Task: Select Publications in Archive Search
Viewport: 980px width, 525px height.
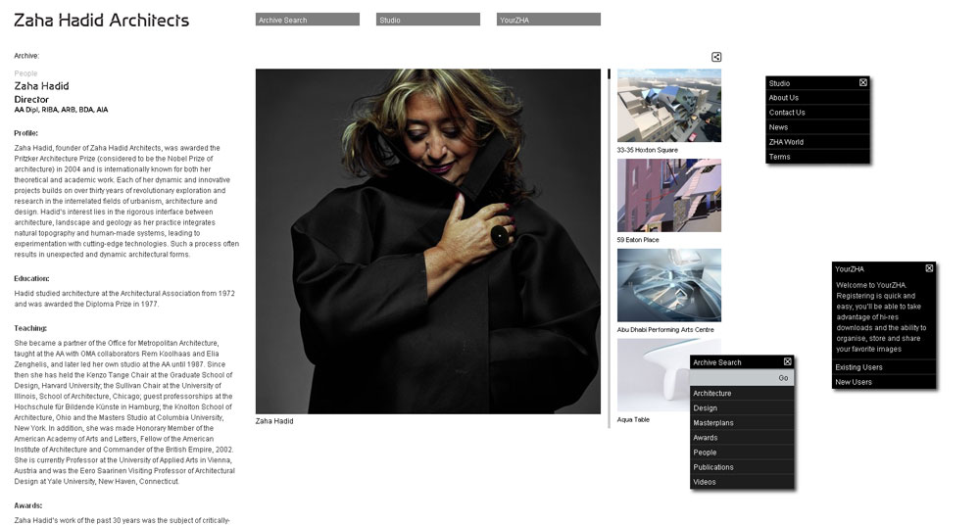Action: (x=742, y=467)
